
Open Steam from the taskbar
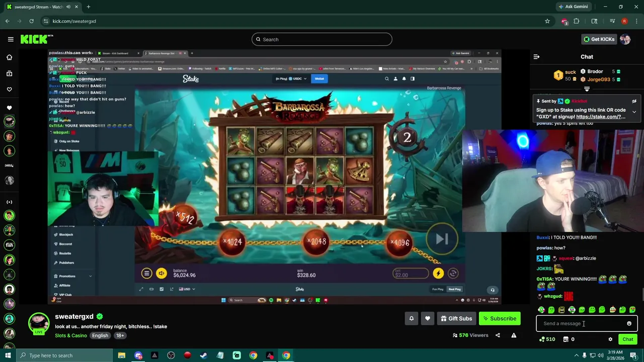point(204,355)
